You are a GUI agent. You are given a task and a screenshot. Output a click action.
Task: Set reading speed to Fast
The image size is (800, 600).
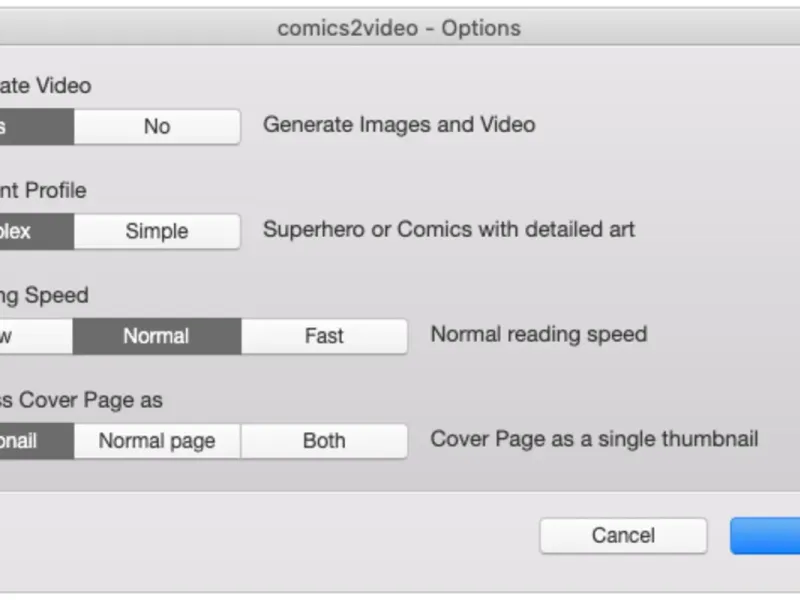(x=324, y=336)
